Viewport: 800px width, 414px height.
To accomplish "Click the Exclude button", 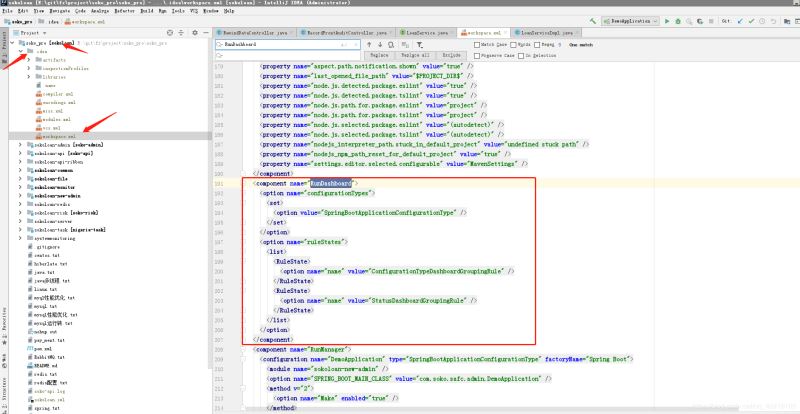I will (x=452, y=56).
